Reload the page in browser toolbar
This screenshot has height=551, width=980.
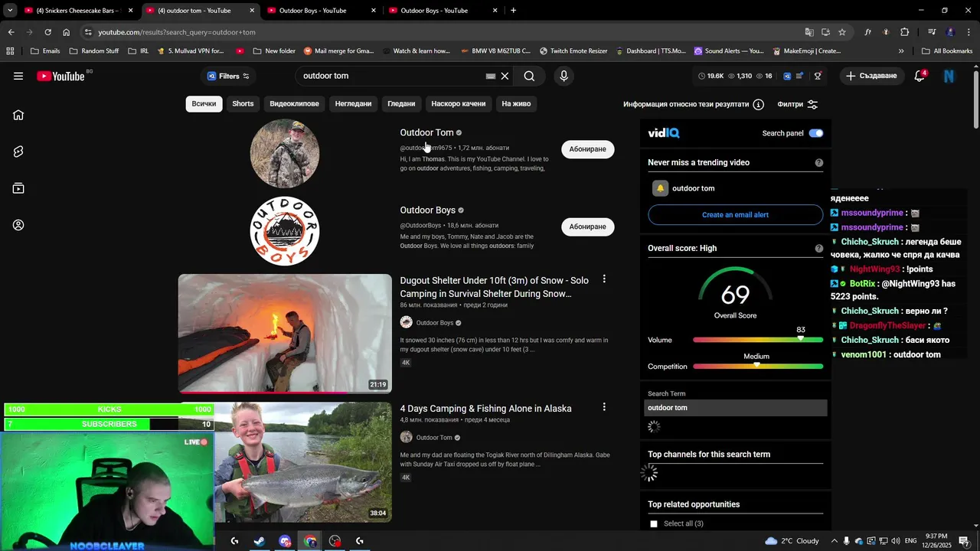(x=47, y=32)
